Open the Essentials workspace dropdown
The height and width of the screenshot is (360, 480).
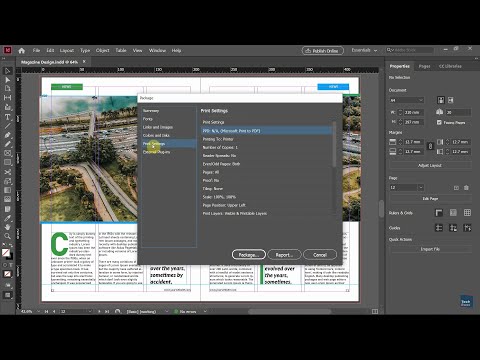point(364,50)
